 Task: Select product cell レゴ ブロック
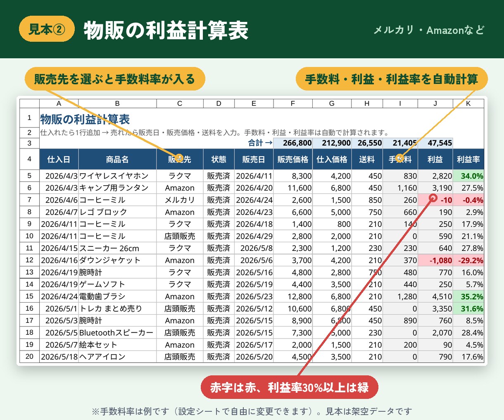point(117,212)
